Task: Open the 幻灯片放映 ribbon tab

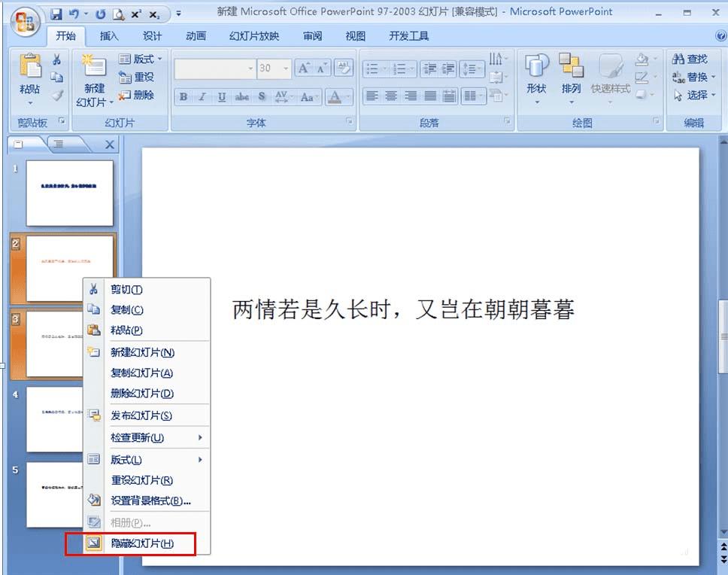Action: click(254, 36)
